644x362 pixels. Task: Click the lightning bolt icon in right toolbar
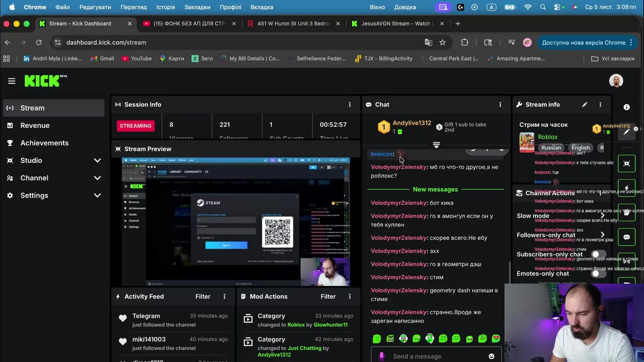(x=626, y=188)
